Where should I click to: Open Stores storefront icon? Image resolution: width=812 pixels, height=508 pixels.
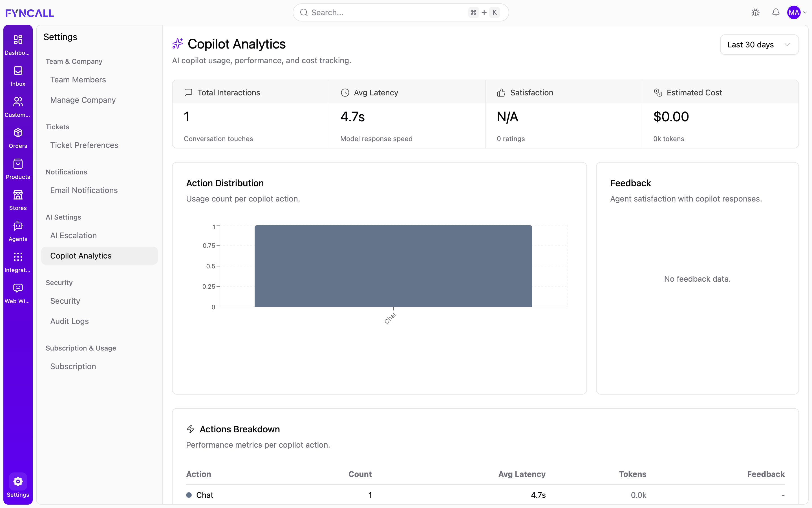click(18, 195)
